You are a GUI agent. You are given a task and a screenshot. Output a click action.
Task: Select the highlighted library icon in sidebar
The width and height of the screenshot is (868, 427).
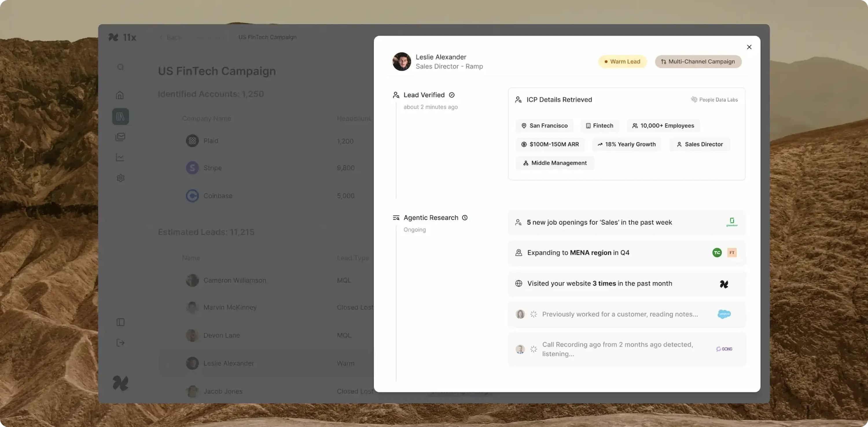(x=120, y=117)
